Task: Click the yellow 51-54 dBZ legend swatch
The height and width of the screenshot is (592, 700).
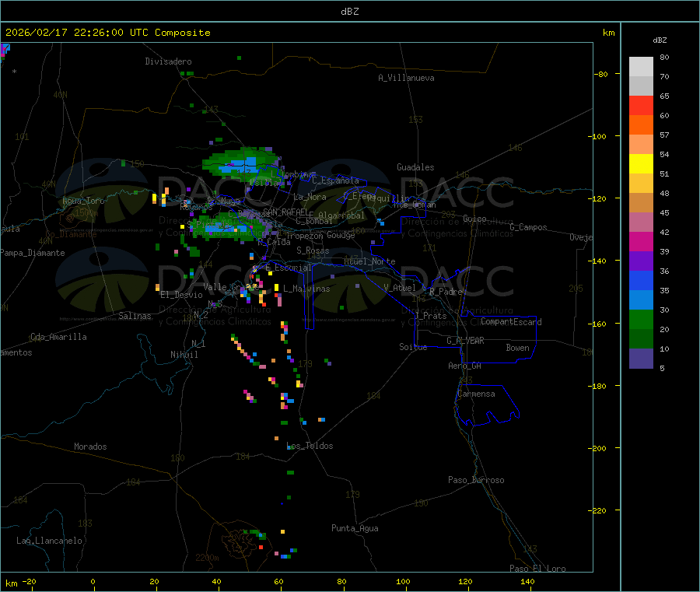Action: pyautogui.click(x=641, y=164)
